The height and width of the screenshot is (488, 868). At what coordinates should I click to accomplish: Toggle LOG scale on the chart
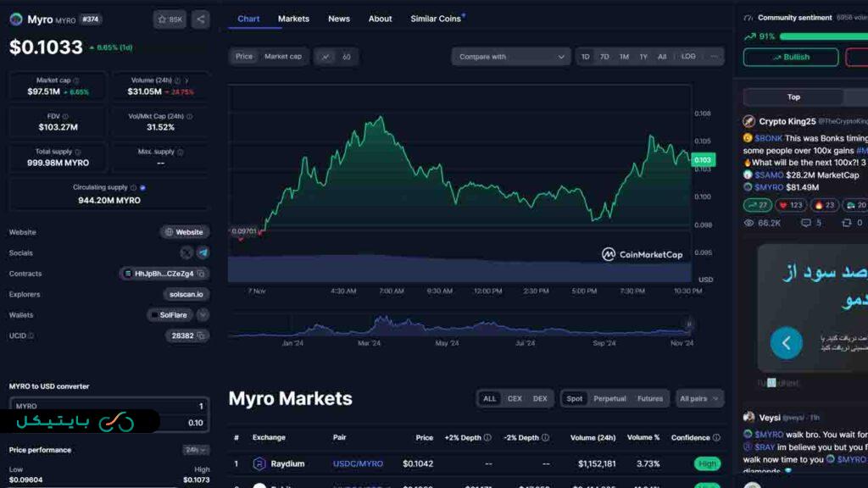pyautogui.click(x=688, y=57)
